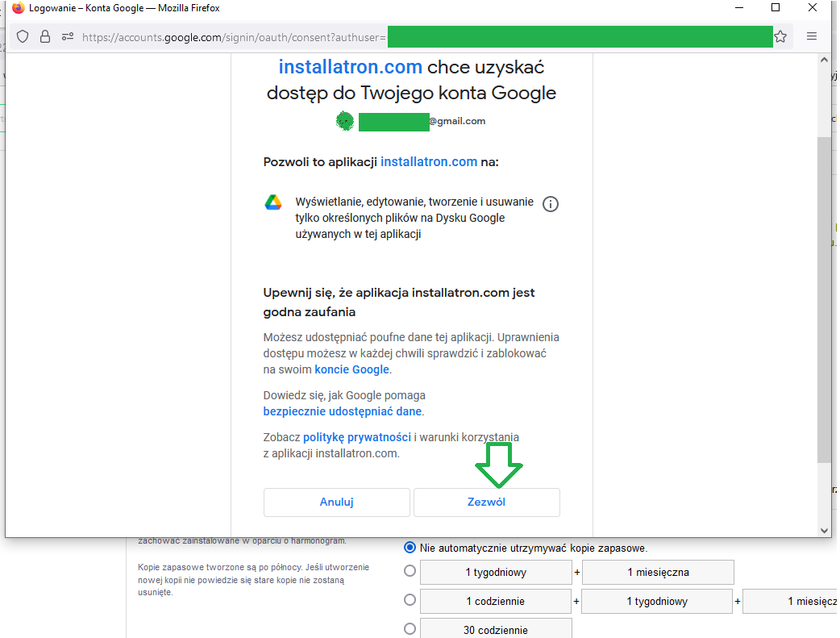Viewport: 840px width, 638px height.
Task: Select the "30 codziennie" backup radio option
Action: point(410,628)
